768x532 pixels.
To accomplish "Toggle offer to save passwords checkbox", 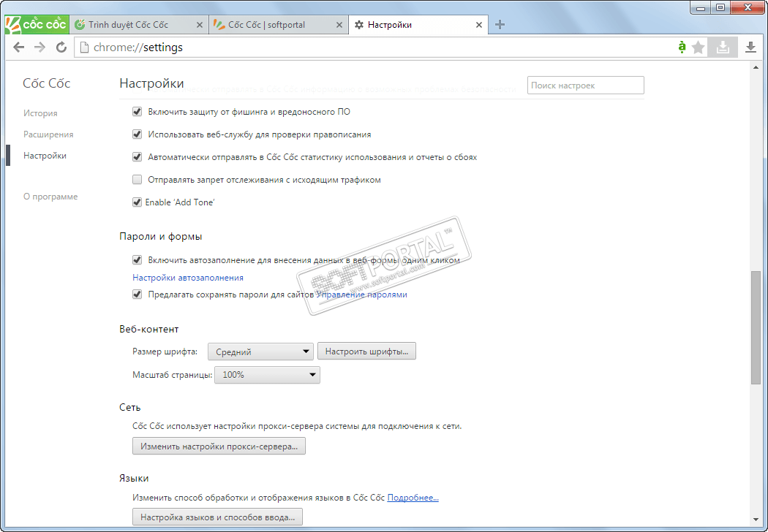I will pos(138,294).
